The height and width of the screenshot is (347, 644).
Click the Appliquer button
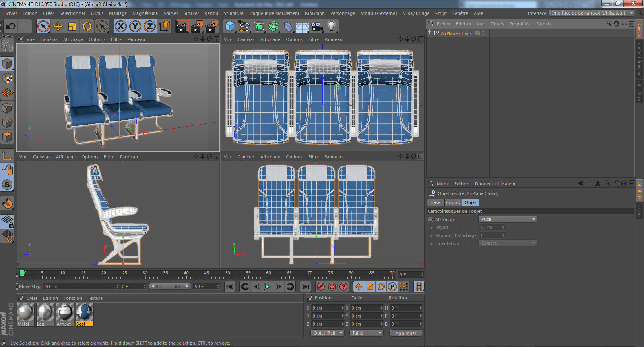click(406, 333)
